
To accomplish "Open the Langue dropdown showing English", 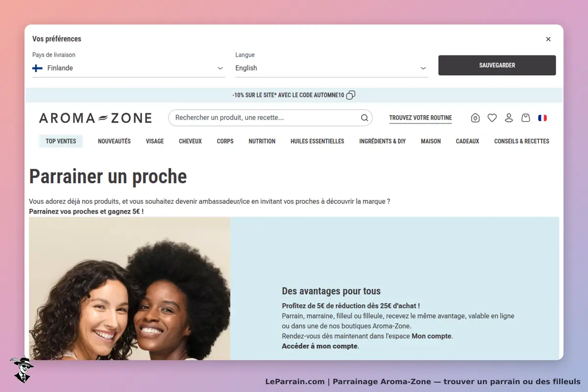I will pyautogui.click(x=332, y=68).
